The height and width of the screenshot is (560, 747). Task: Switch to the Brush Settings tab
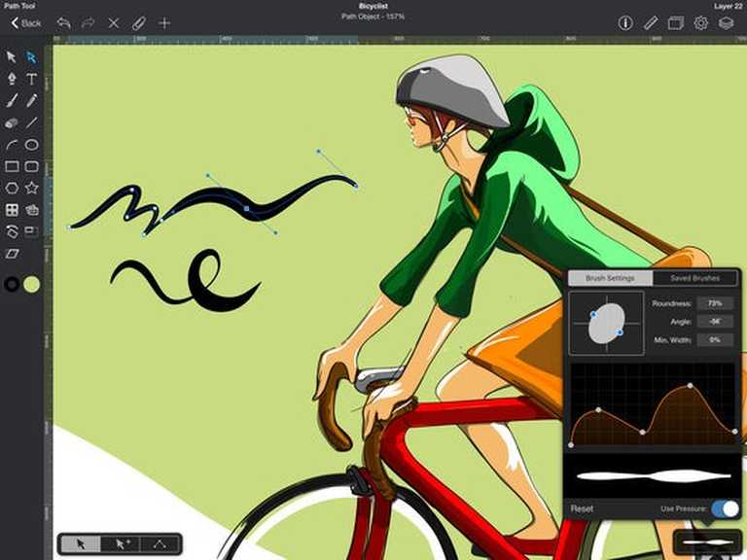point(610,278)
